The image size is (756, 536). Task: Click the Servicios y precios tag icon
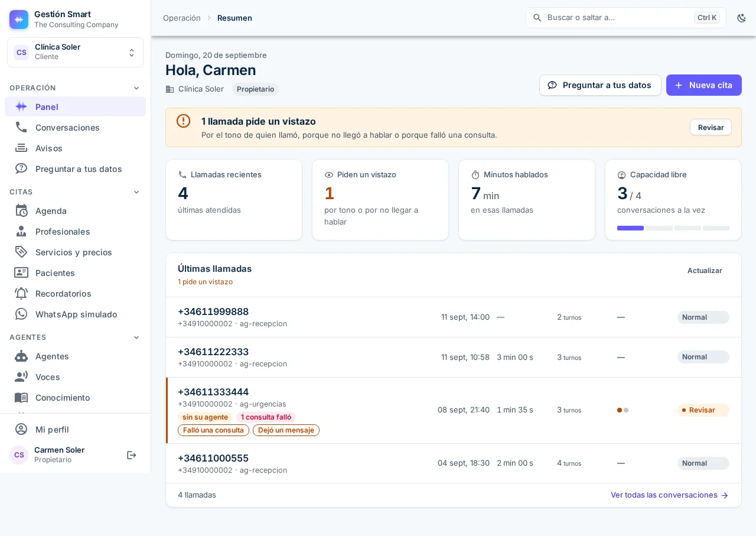click(21, 252)
